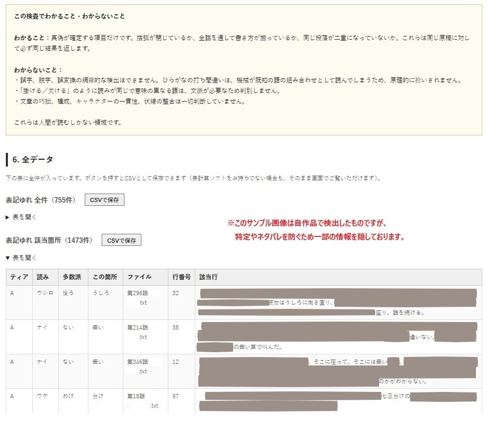Screen dimensions: 504x421
Task: Click the 該当行 column header
Action: (x=338, y=277)
